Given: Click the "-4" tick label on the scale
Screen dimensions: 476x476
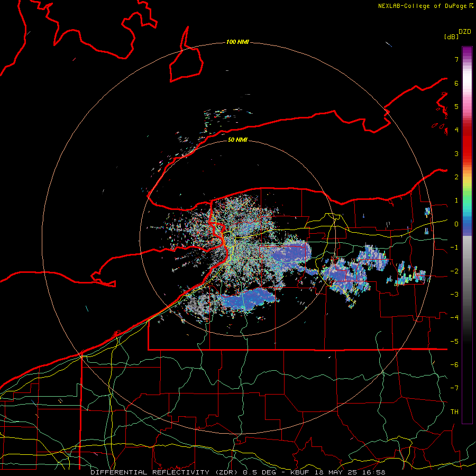Looking at the screenshot, I should pos(454,318).
